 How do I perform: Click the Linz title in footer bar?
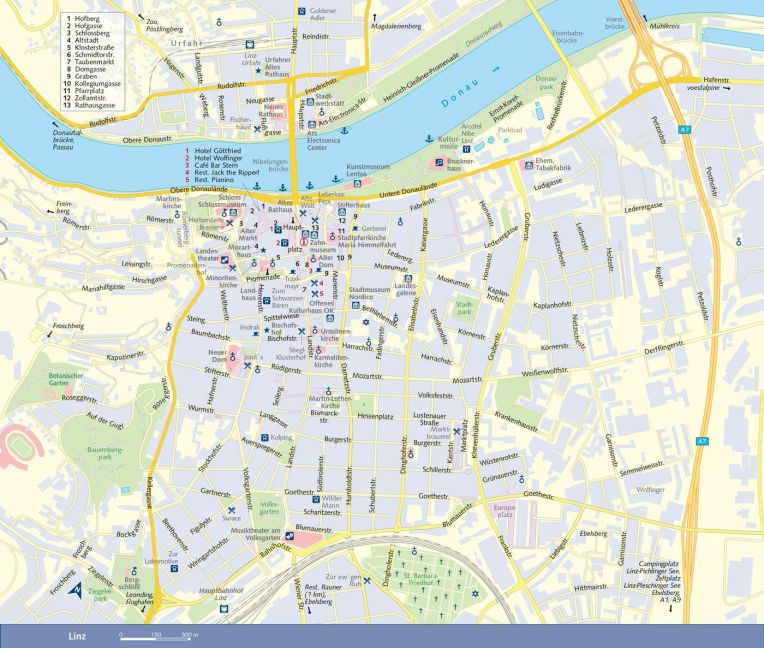pos(77,635)
